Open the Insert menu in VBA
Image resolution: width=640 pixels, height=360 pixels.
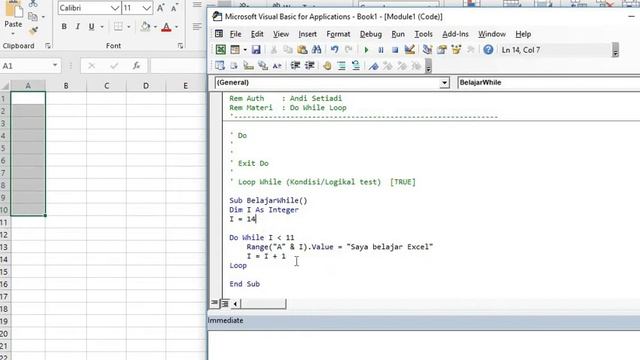[307, 34]
